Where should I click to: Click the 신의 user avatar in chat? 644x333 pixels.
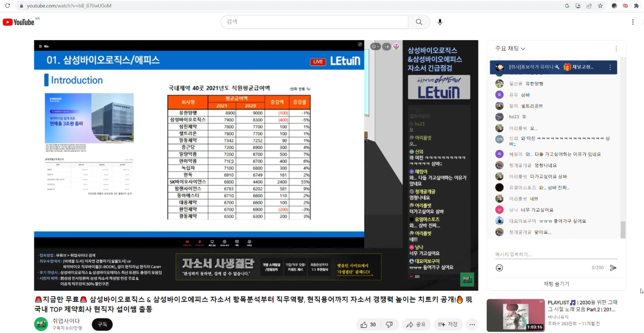coord(499,139)
